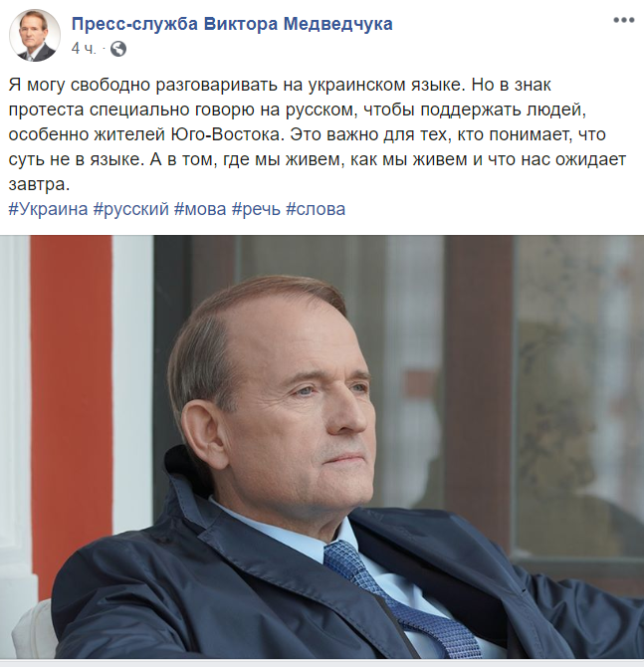Click the globe public privacy icon
This screenshot has height=667, width=644.
point(118,49)
